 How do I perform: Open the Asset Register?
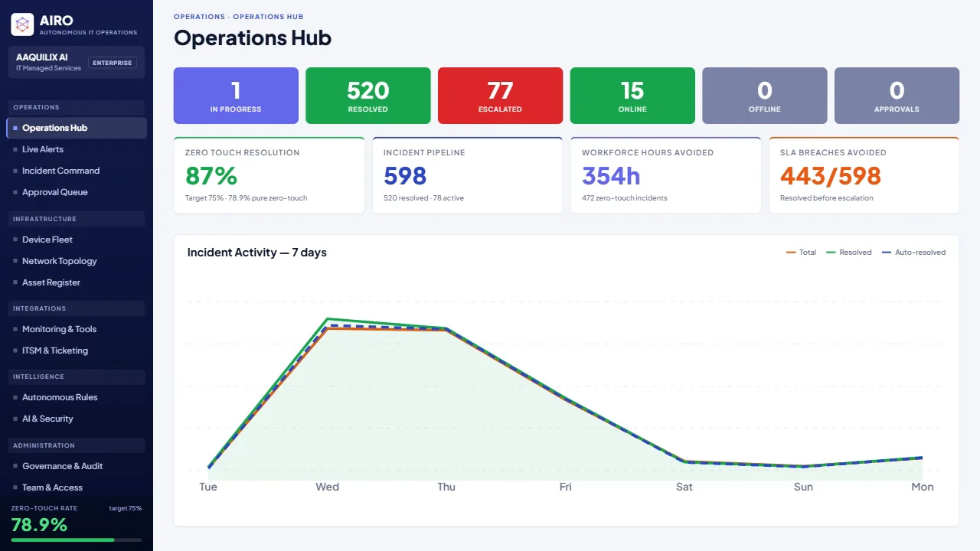77,282
